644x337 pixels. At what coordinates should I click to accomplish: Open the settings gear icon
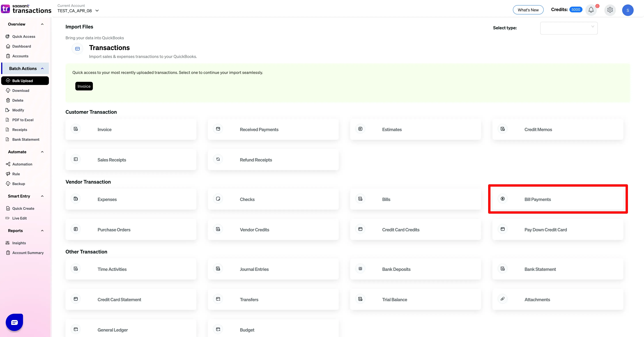[610, 10]
